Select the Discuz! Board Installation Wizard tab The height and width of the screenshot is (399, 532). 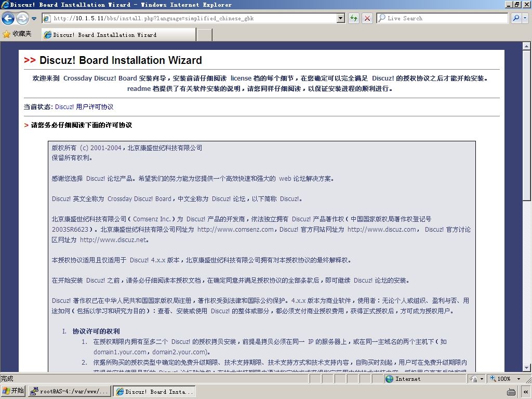pyautogui.click(x=119, y=35)
